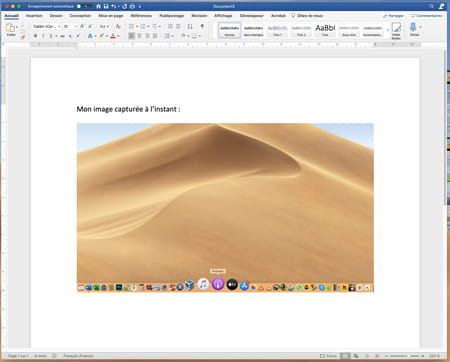Open the font size dropdown
450x362 pixels.
pos(70,26)
